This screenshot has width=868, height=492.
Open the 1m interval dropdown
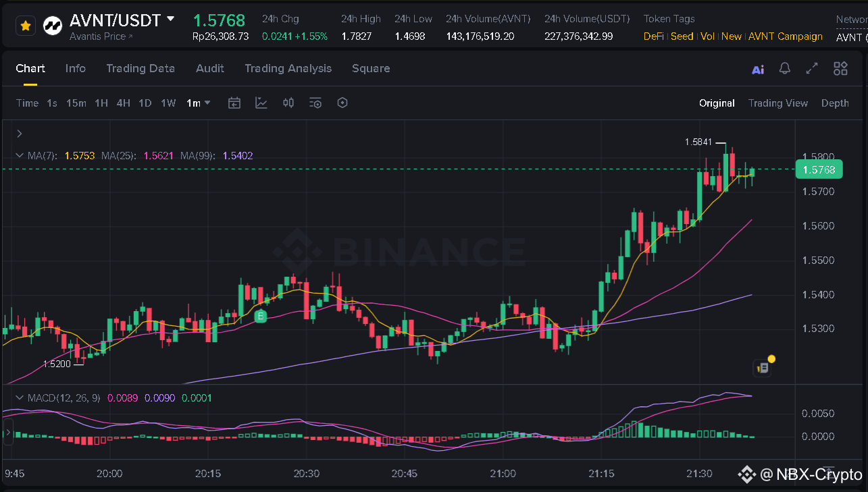199,103
